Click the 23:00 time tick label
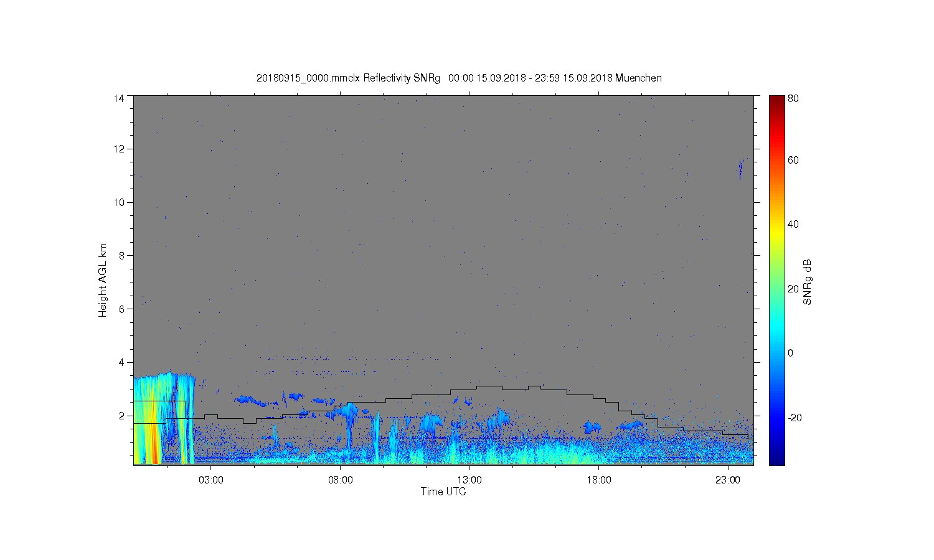 tap(728, 480)
